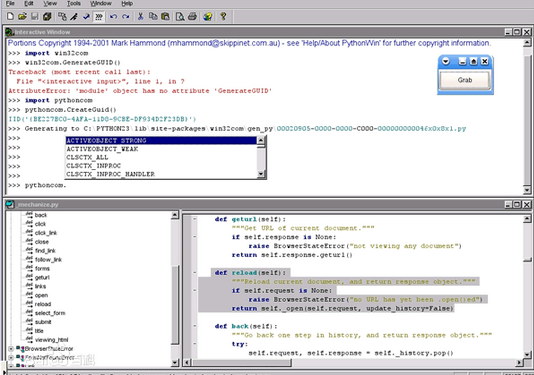Click the Copy toolbar icon

click(x=153, y=16)
